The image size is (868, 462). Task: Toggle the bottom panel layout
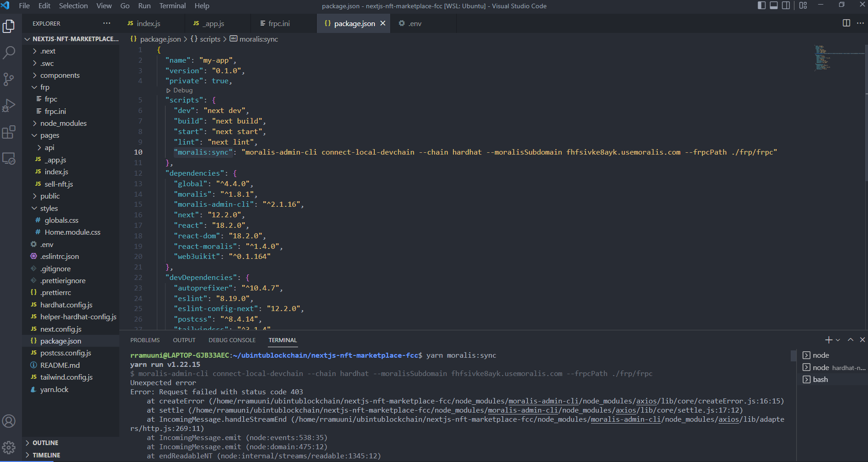[774, 5]
